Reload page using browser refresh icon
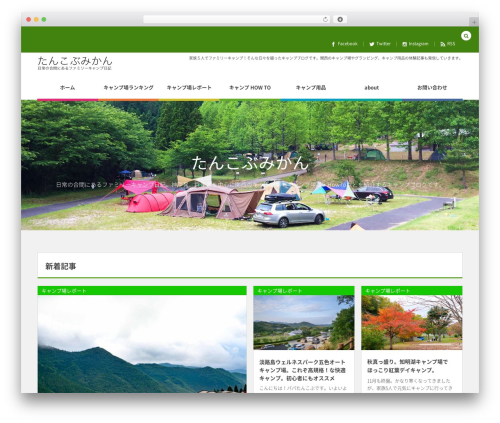500x423 pixels. tap(325, 19)
